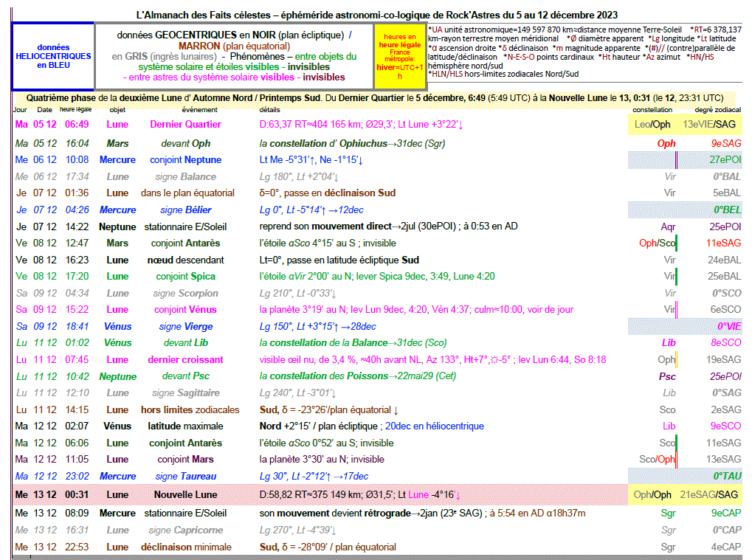Select the 'Quatrième phase' heading line

[x=375, y=98]
